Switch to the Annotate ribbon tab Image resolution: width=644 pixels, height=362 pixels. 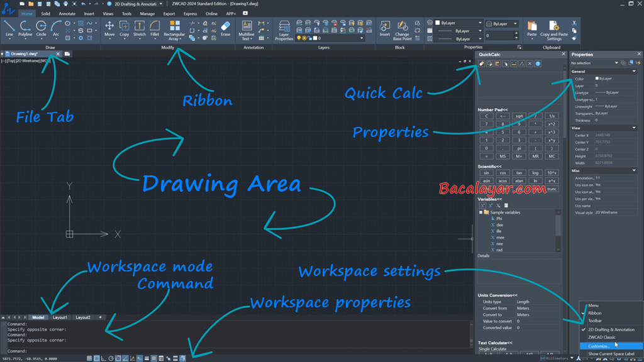[67, 13]
